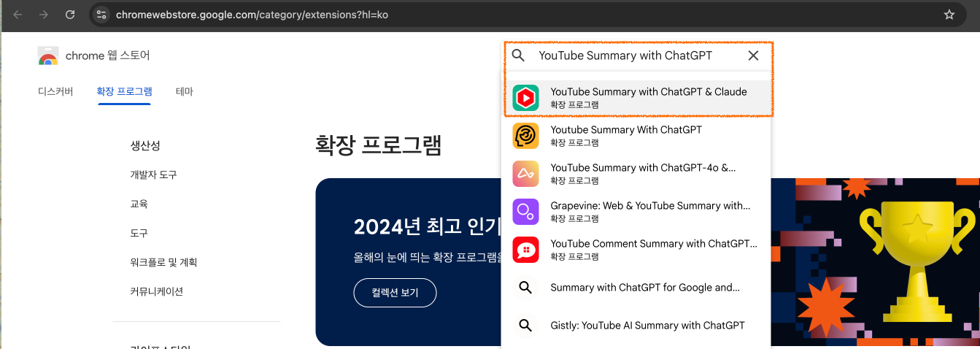The image size is (980, 349).
Task: Open the 교육 category
Action: point(139,204)
